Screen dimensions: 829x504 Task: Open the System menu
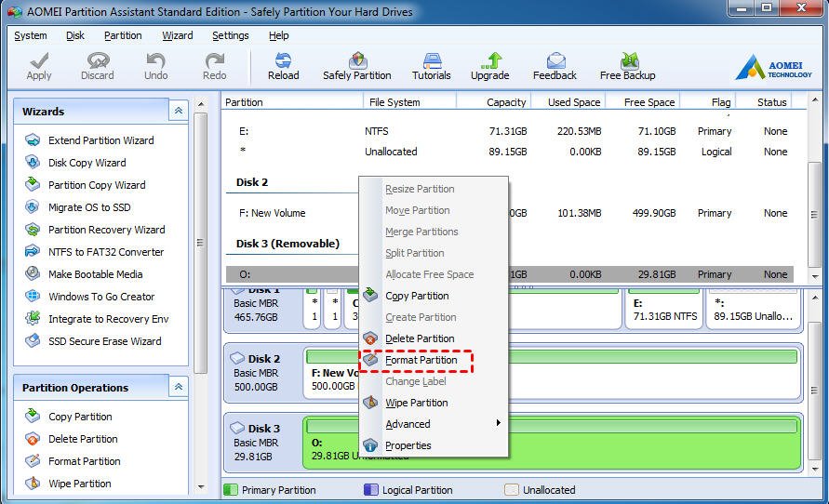(30, 35)
